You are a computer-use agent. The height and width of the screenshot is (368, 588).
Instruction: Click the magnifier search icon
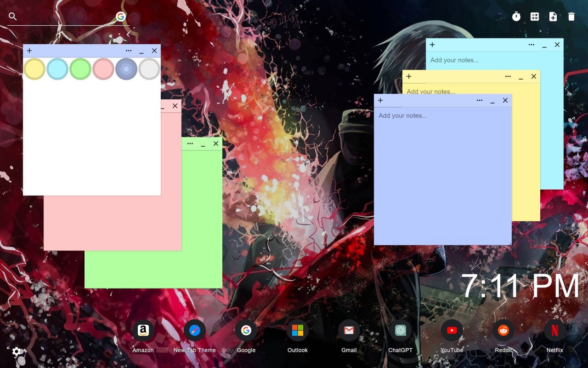coord(13,17)
